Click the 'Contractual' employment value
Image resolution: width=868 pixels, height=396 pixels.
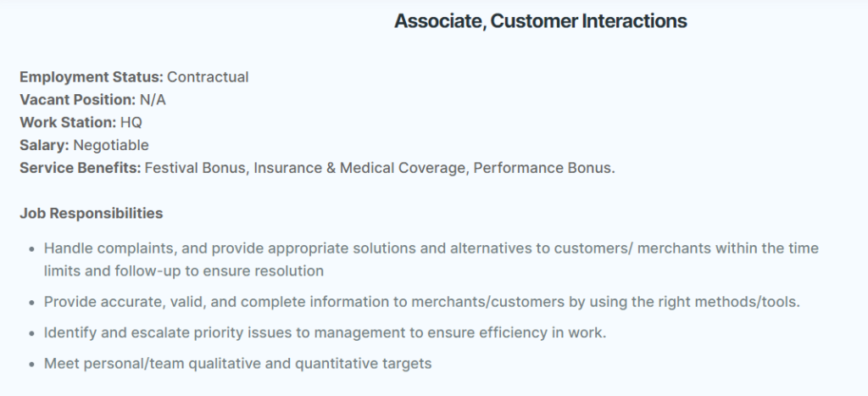tap(208, 77)
